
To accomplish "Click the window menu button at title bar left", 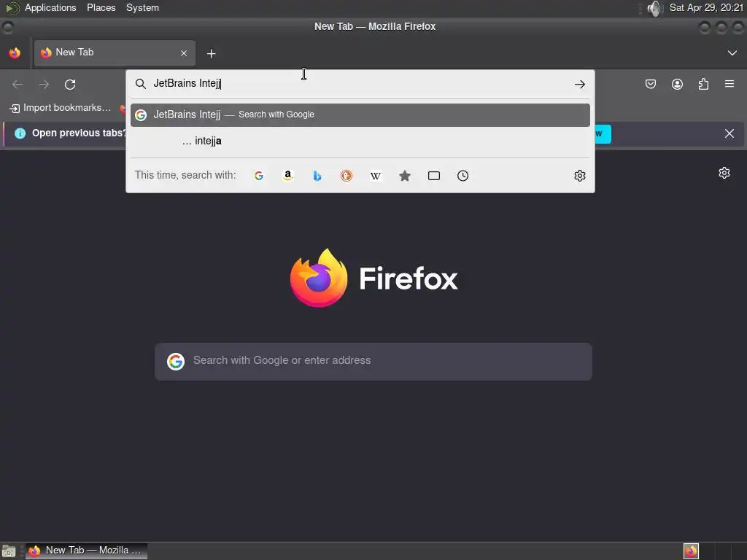I will point(7,27).
